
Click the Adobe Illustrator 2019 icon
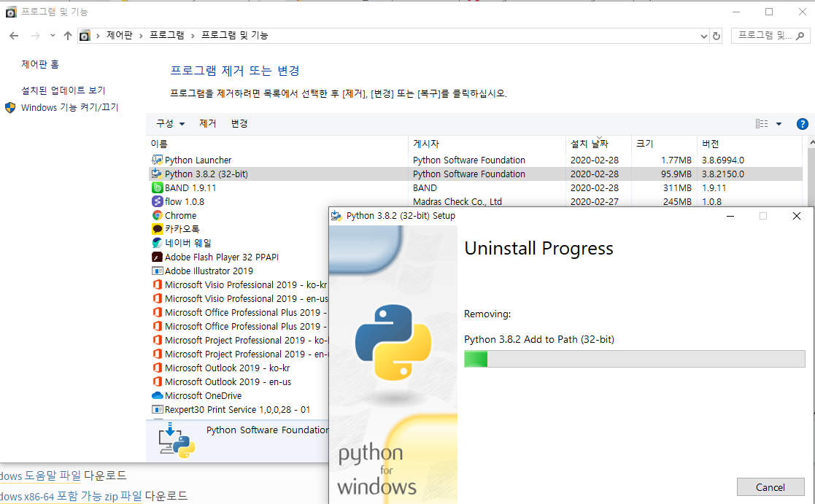157,271
